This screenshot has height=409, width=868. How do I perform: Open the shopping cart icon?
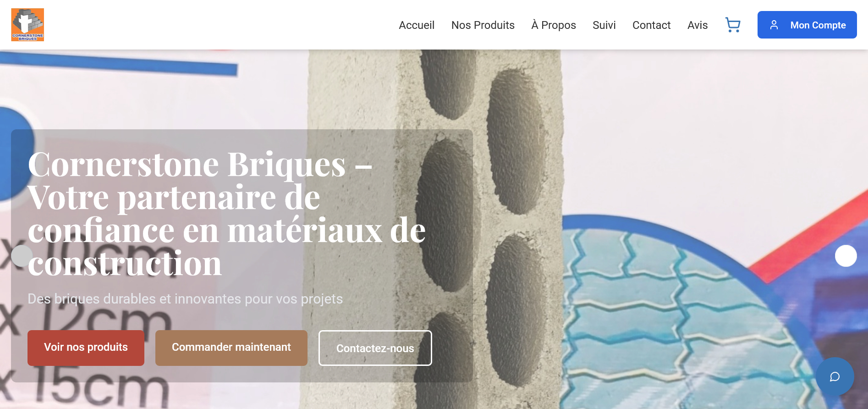(x=733, y=25)
